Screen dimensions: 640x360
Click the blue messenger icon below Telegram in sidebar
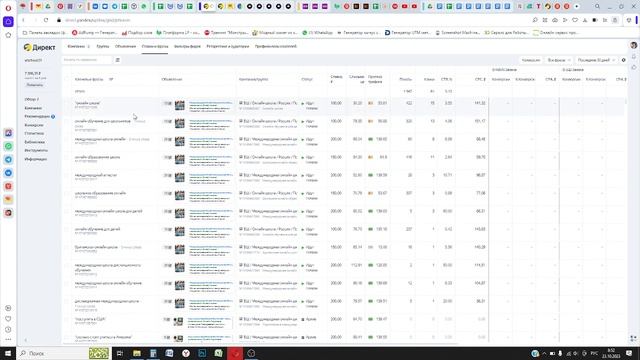point(8,173)
